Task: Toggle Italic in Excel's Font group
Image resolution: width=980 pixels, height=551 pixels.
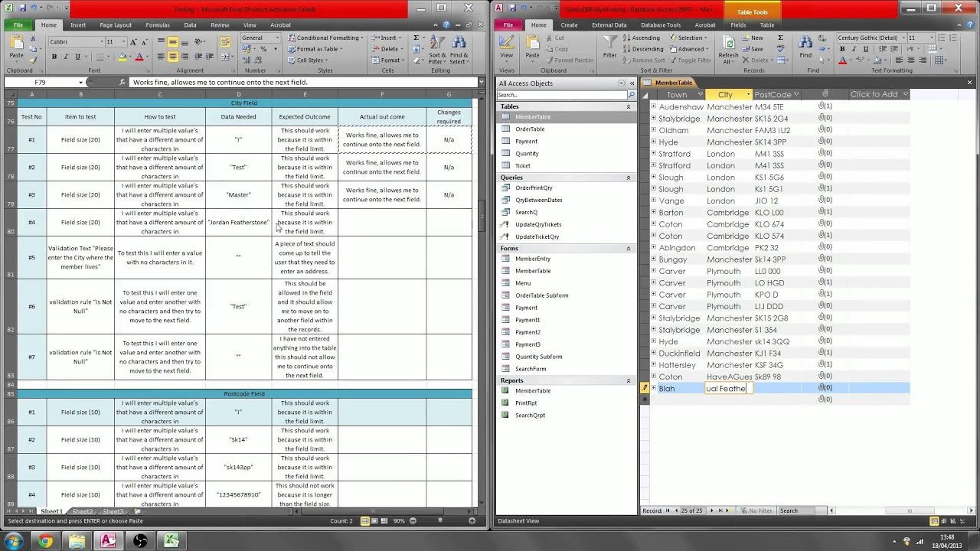Action: (x=66, y=57)
